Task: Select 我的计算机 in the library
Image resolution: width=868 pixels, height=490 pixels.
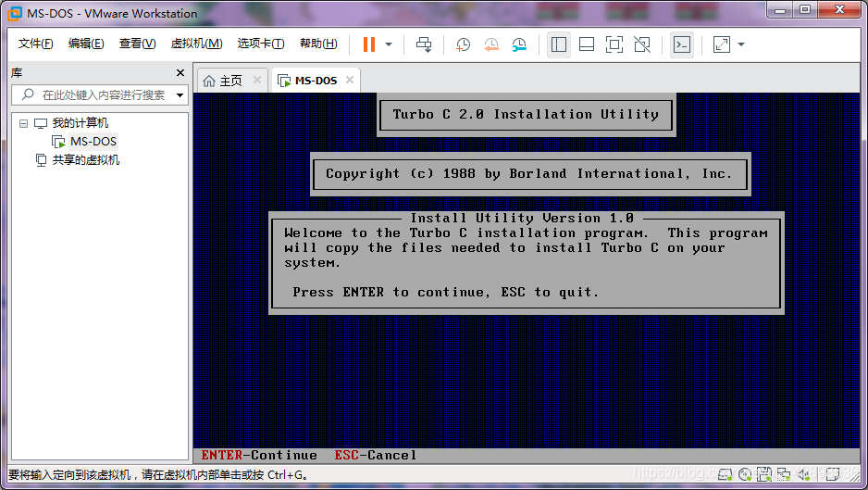Action: 81,123
